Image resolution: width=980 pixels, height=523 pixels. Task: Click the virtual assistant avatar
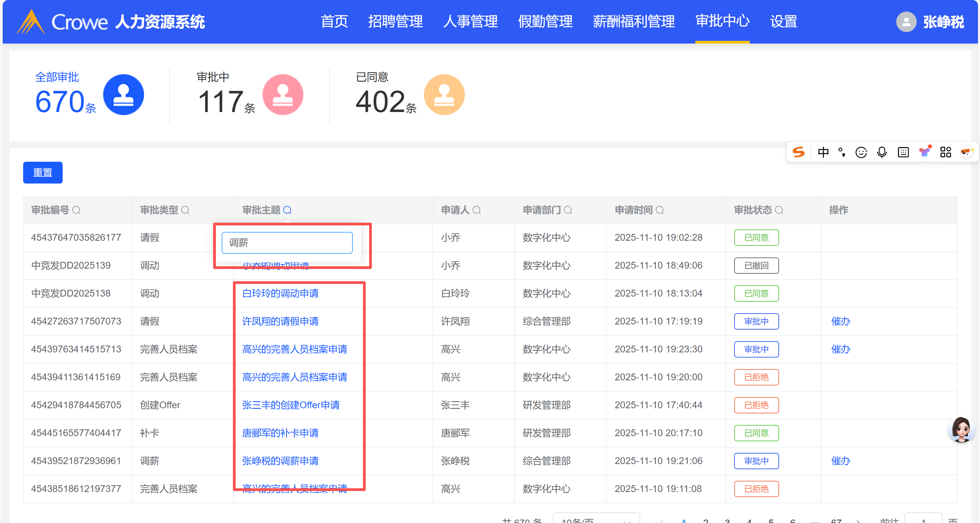961,429
